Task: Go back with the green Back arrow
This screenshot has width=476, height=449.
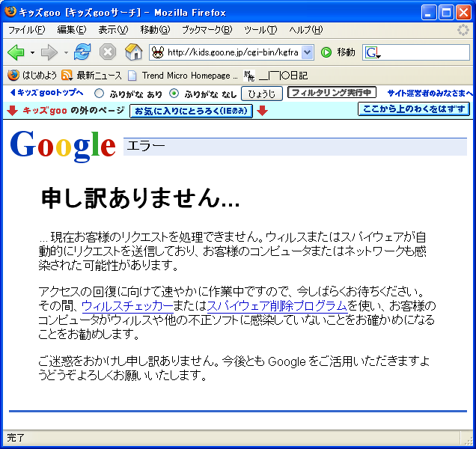Action: (16, 52)
